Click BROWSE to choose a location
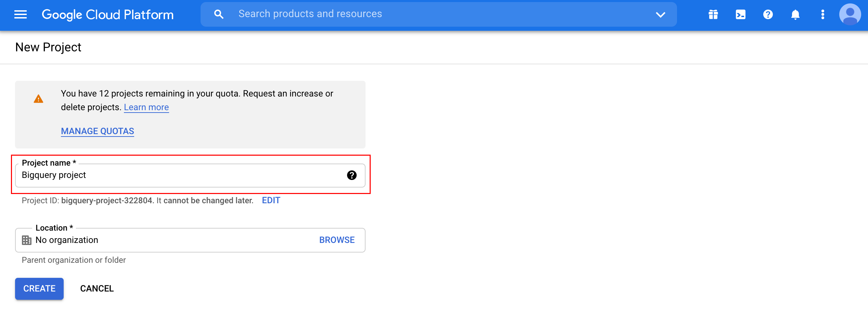 [337, 240]
